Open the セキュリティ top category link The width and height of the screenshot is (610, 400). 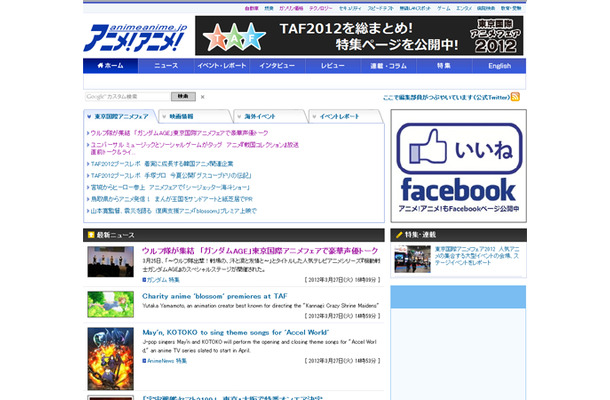350,8
